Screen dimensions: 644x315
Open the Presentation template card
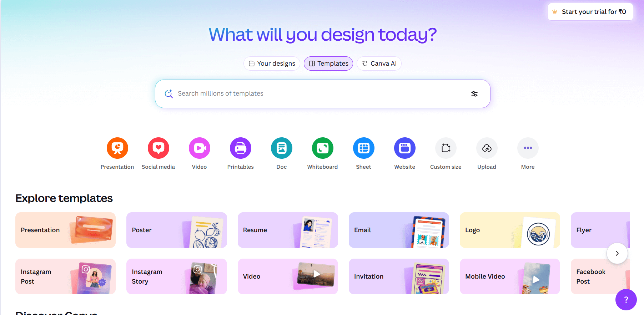(x=65, y=230)
